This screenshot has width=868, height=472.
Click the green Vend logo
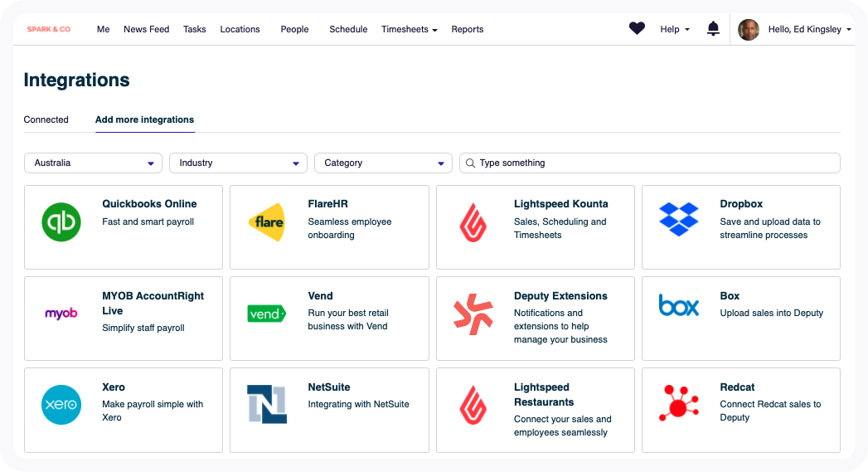(x=267, y=314)
